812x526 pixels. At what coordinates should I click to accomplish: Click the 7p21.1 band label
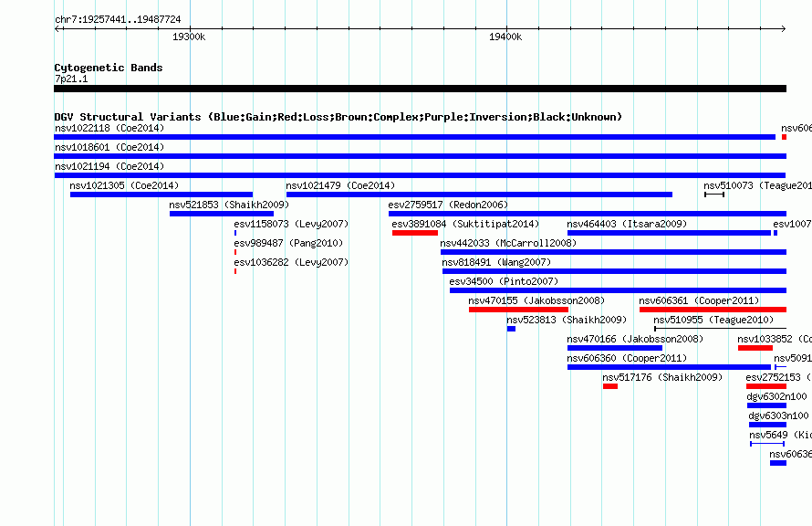[71, 79]
